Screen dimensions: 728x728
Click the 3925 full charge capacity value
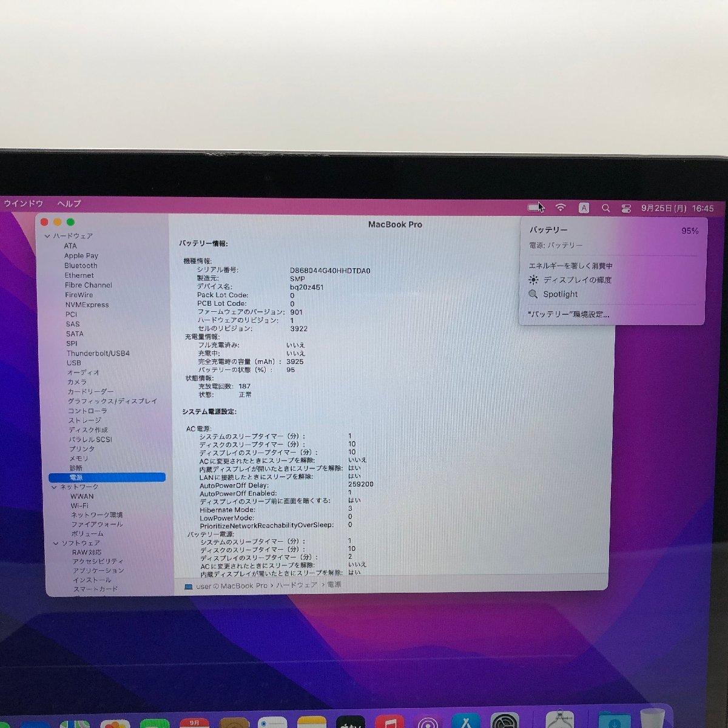click(295, 362)
